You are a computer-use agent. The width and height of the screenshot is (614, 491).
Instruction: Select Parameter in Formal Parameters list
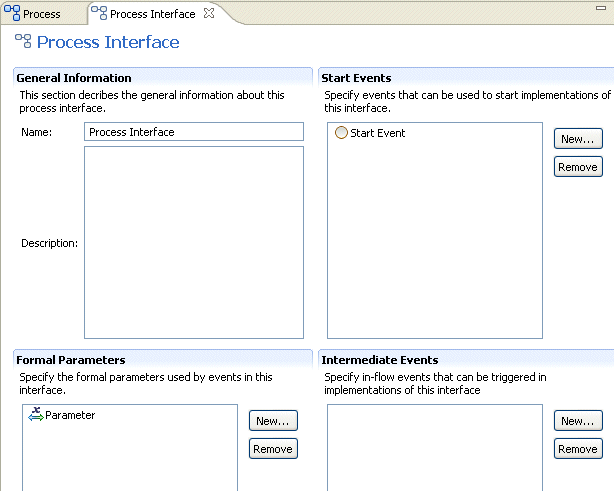(62, 415)
